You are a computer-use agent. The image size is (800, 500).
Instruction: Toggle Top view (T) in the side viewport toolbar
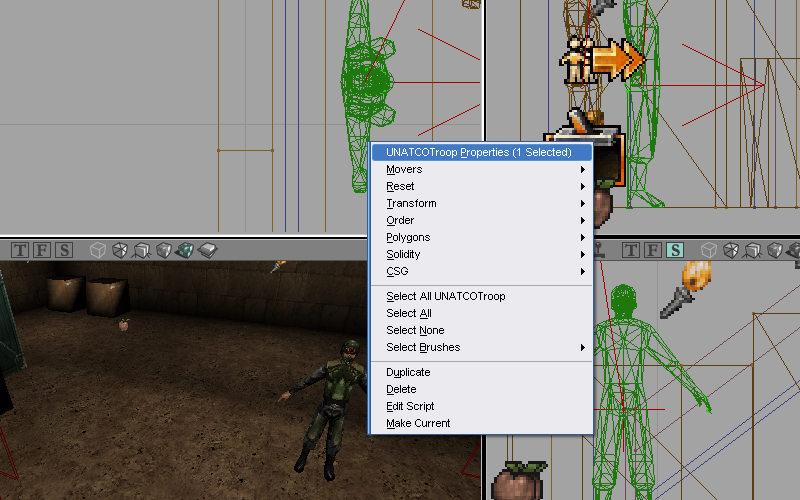tap(631, 250)
